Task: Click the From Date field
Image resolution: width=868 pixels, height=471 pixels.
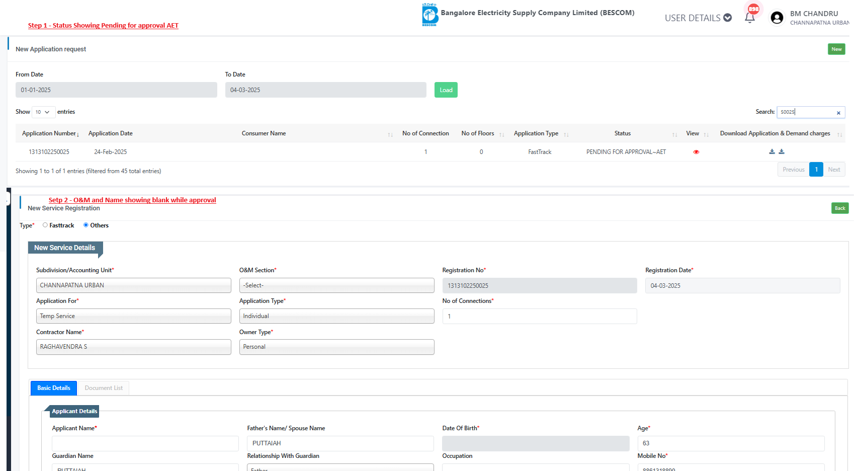Action: tap(116, 90)
